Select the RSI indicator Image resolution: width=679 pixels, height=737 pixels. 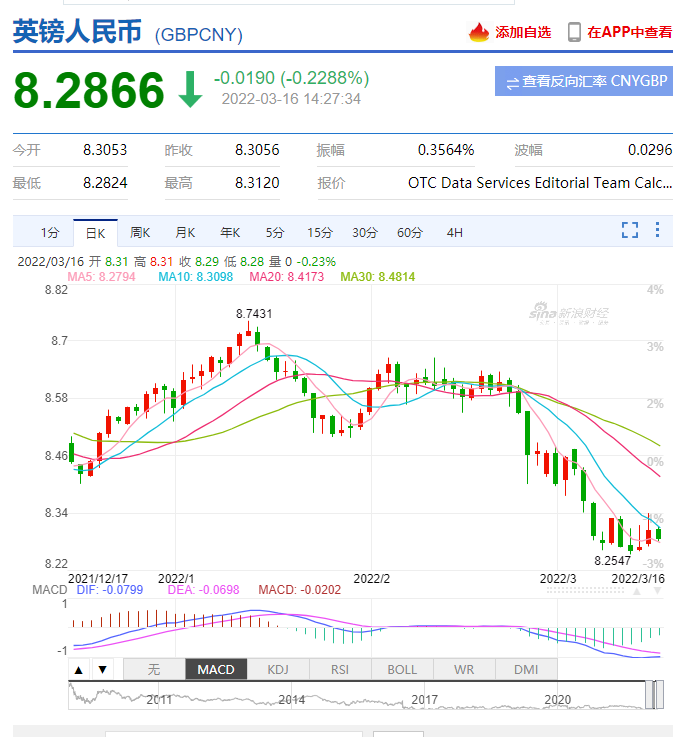(340, 669)
